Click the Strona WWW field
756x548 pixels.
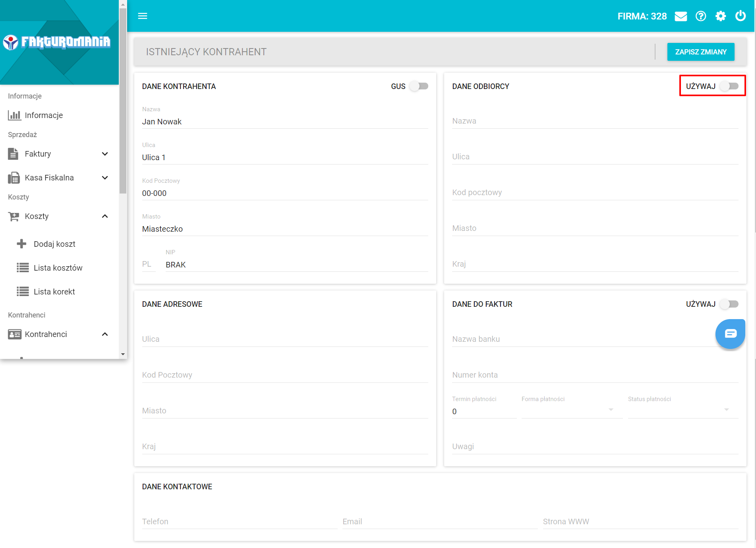640,522
